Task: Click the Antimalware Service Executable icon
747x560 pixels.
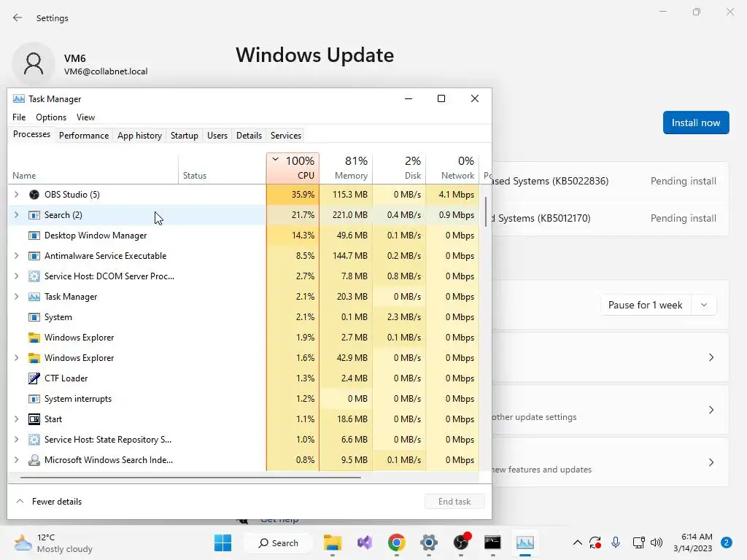Action: tap(34, 256)
